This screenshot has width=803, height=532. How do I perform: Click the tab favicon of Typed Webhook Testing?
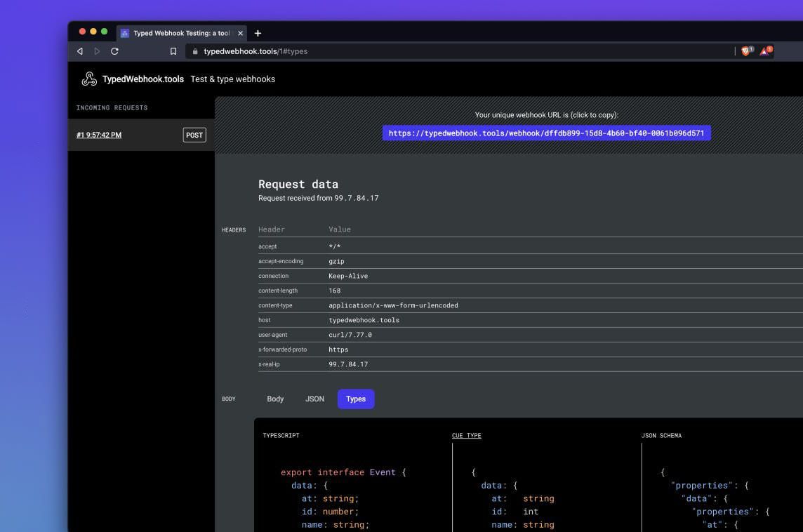(x=124, y=33)
